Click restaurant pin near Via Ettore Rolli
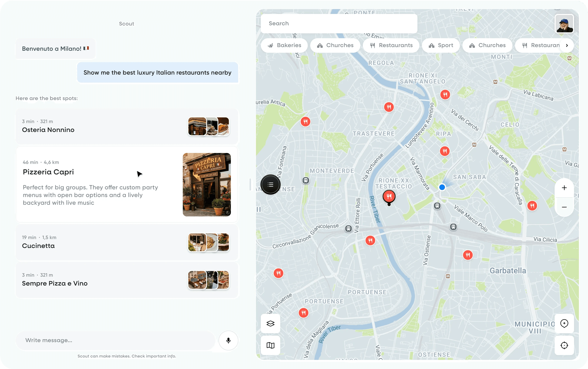The image size is (588, 369). tap(370, 240)
